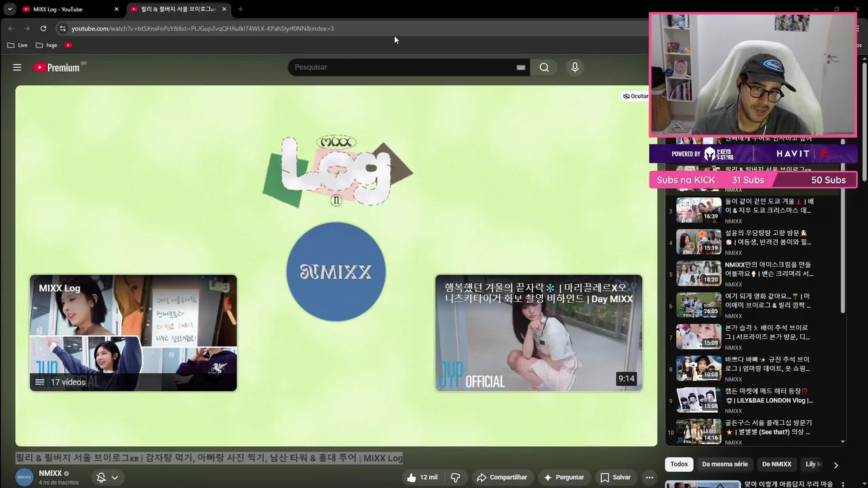
Task: Open the MIXX Log 17 videos playlist card
Action: [x=134, y=333]
